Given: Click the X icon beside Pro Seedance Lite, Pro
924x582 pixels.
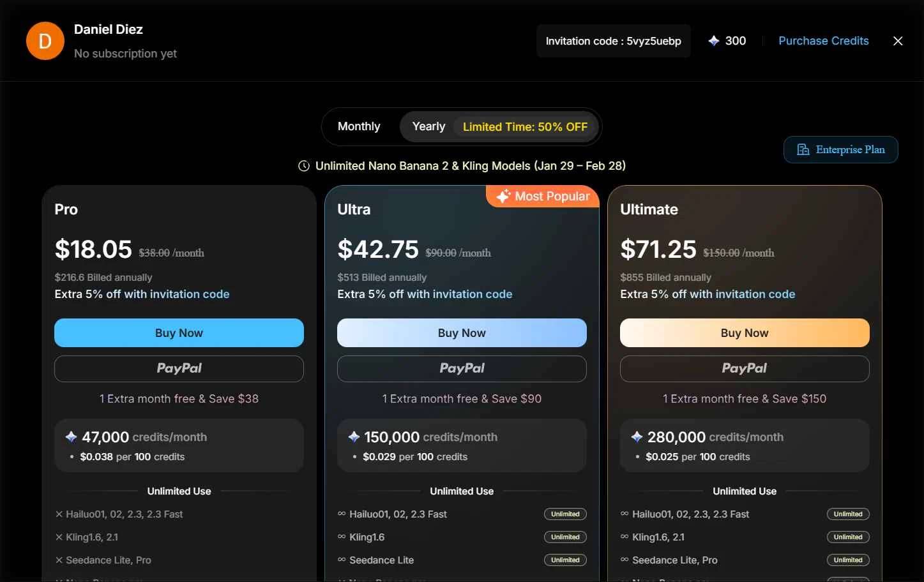Looking at the screenshot, I should pos(59,560).
